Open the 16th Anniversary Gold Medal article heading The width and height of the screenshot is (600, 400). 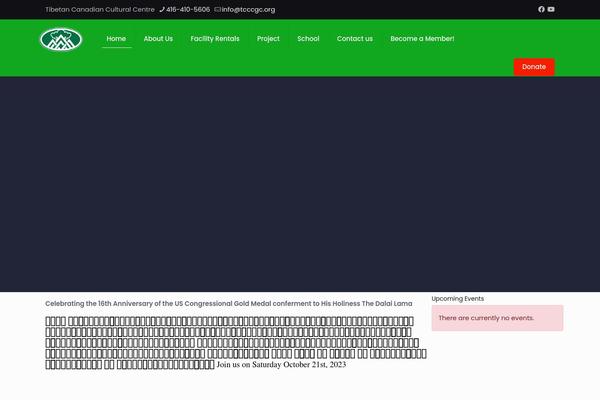(229, 304)
